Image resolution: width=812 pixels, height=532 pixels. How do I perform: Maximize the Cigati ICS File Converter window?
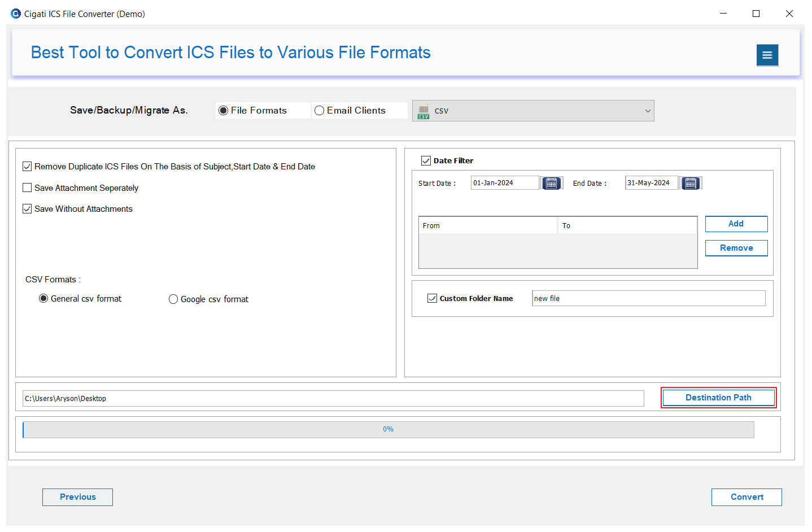pyautogui.click(x=756, y=14)
